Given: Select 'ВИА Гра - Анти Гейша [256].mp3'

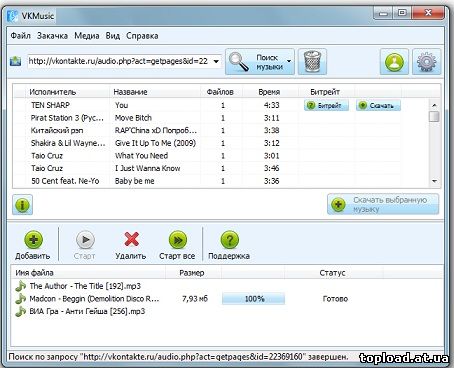Looking at the screenshot, I should pyautogui.click(x=87, y=311).
